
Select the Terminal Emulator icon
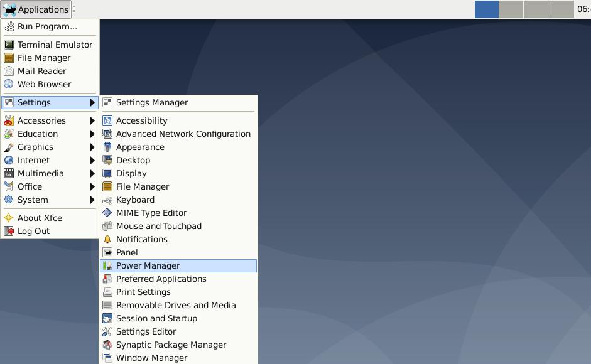pos(9,45)
